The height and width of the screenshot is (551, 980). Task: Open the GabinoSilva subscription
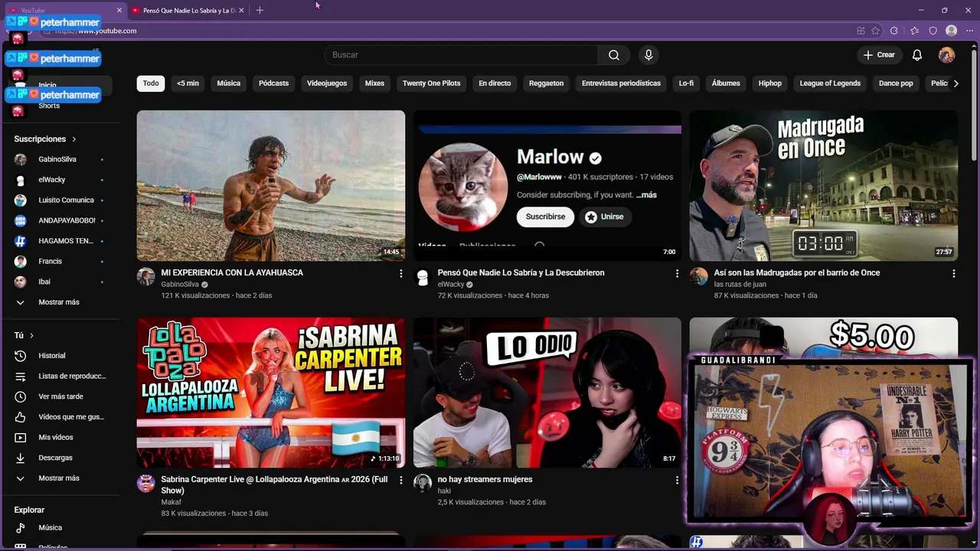tap(59, 159)
